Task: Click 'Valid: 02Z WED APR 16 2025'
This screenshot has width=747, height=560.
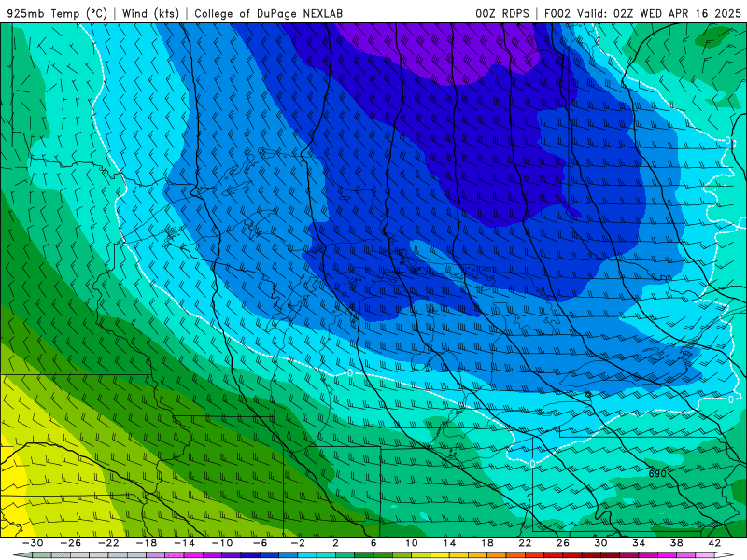Action: pos(659,13)
